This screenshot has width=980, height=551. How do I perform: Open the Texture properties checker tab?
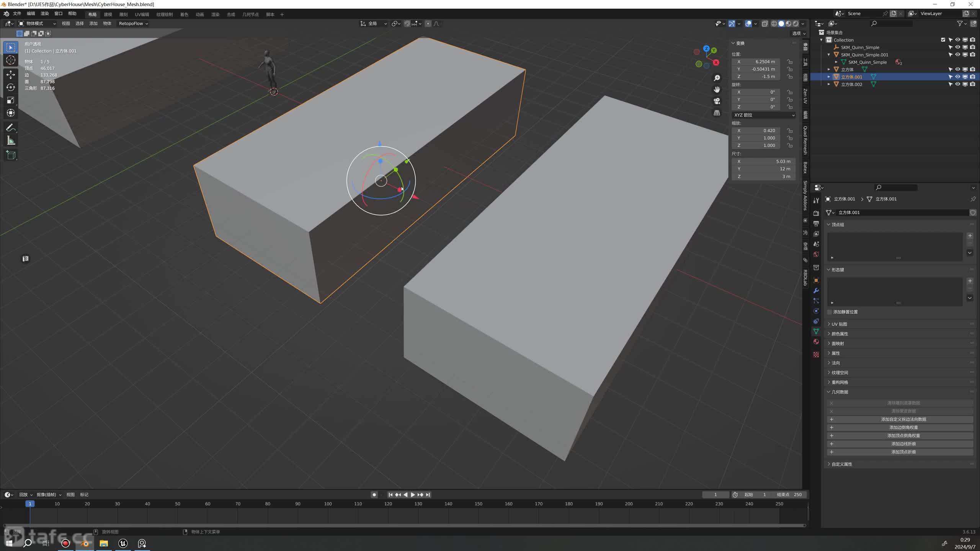[x=816, y=355]
